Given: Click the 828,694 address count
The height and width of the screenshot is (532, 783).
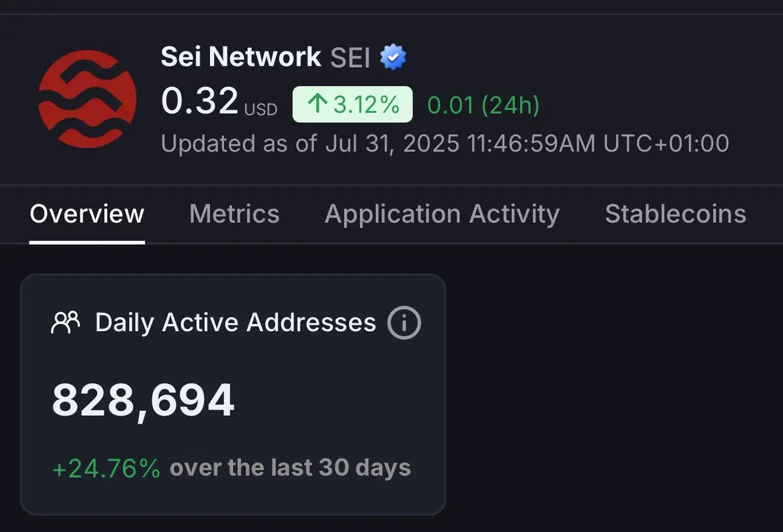Looking at the screenshot, I should click(143, 401).
